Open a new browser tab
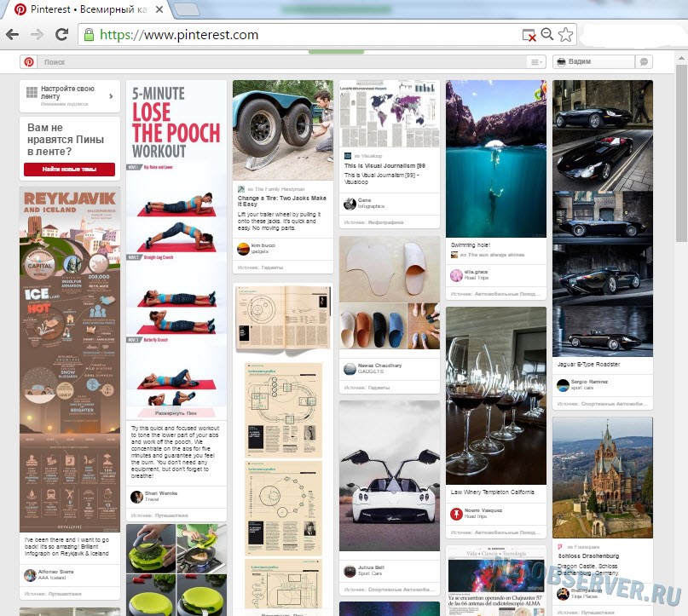This screenshot has height=616, width=688. tap(187, 9)
